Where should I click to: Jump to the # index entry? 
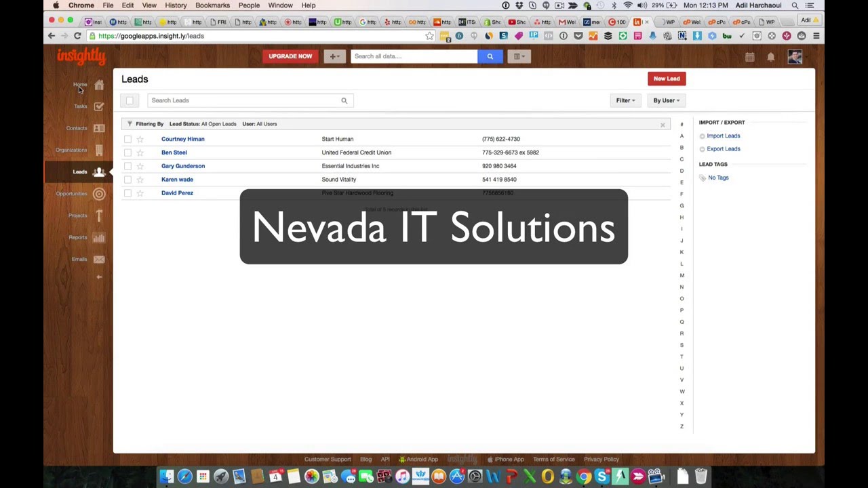[x=682, y=125]
